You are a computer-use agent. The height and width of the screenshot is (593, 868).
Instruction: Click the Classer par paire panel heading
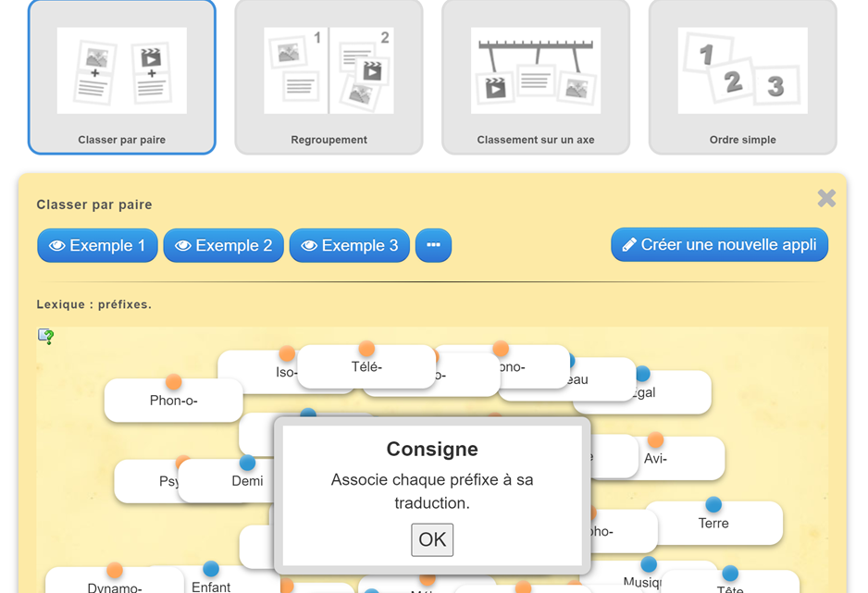(x=94, y=204)
